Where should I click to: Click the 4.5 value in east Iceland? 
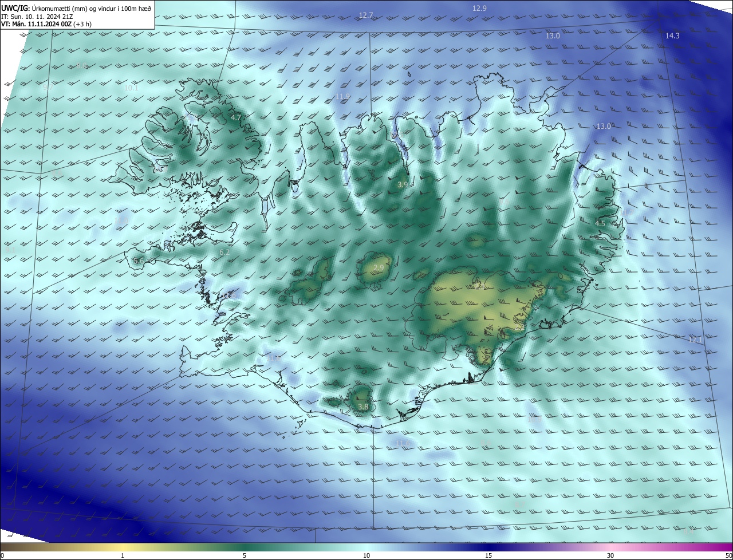600,223
